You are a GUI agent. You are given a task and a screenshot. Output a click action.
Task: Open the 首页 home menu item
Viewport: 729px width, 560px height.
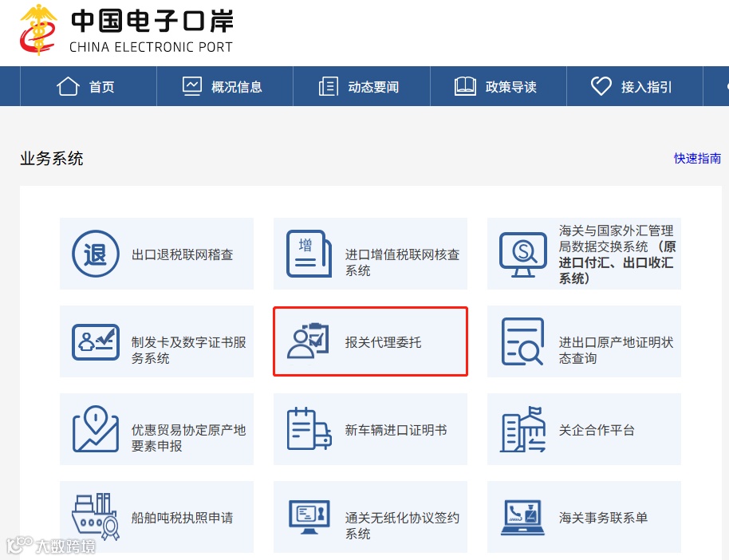click(88, 85)
